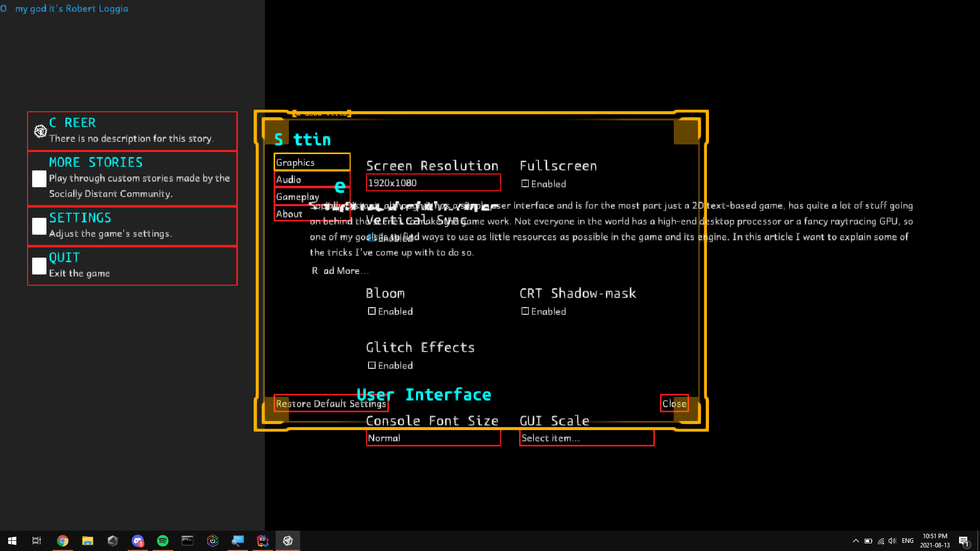Screen dimensions: 980x551
Task: Open the GUI Scale selector
Action: (x=586, y=438)
